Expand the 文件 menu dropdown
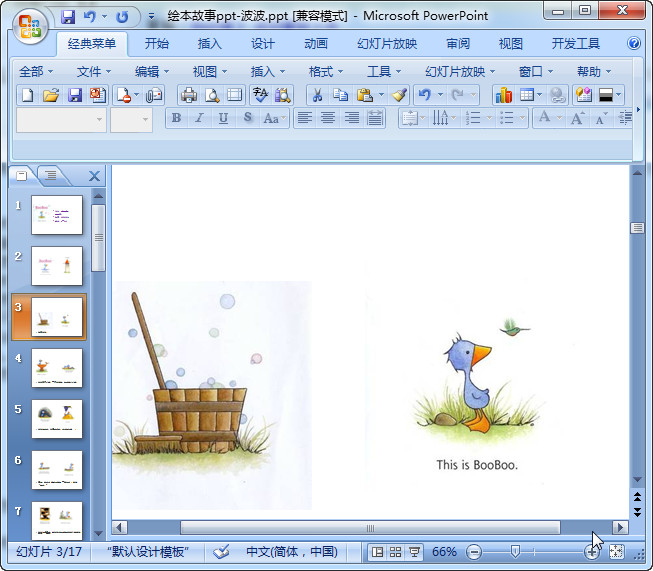Viewport: 653px width, 571px height. point(94,72)
